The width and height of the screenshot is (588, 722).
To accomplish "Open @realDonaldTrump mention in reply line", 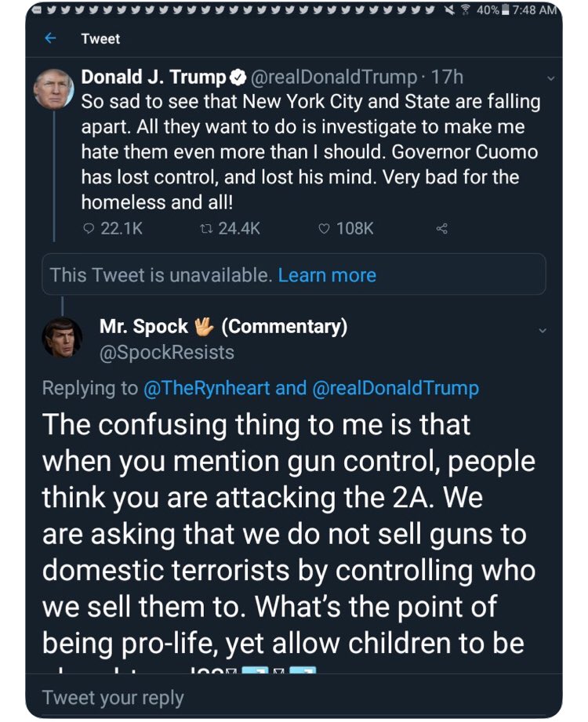I will click(397, 387).
